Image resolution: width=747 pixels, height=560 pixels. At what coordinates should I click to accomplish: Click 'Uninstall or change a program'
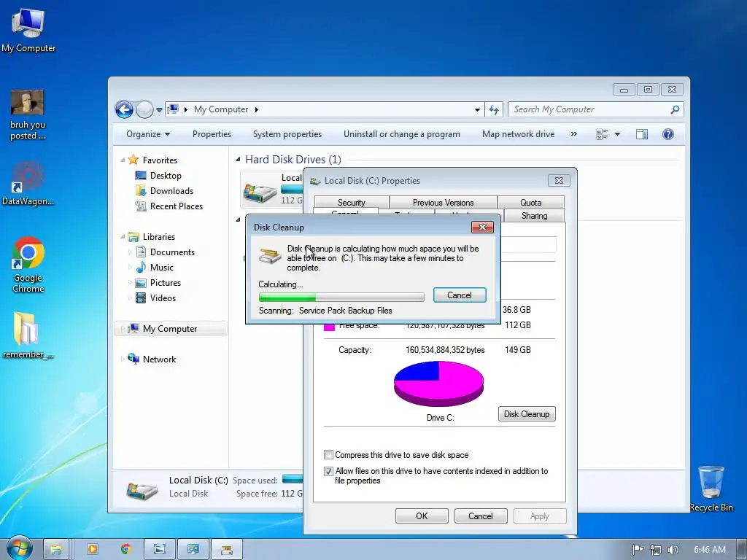point(402,134)
